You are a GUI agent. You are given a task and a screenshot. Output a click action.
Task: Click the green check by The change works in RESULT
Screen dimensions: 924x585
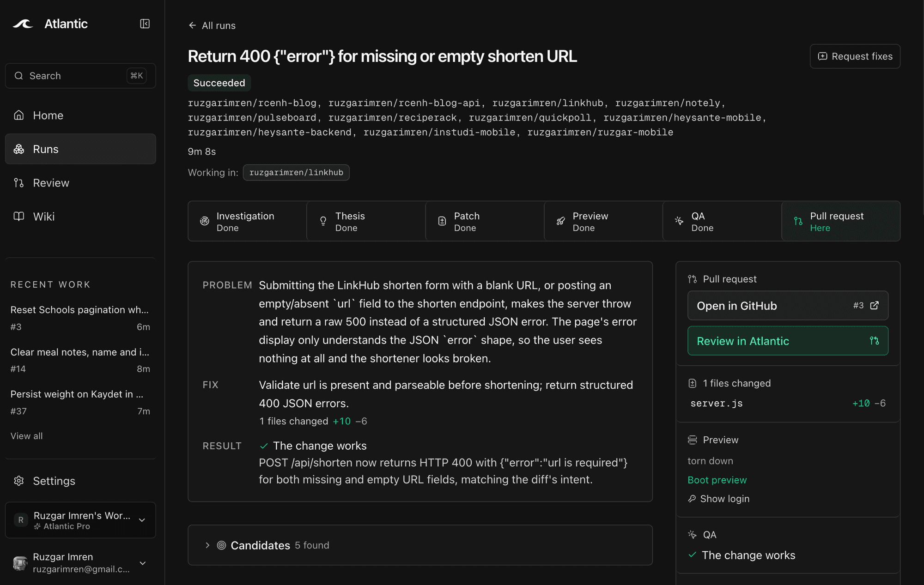pyautogui.click(x=264, y=446)
